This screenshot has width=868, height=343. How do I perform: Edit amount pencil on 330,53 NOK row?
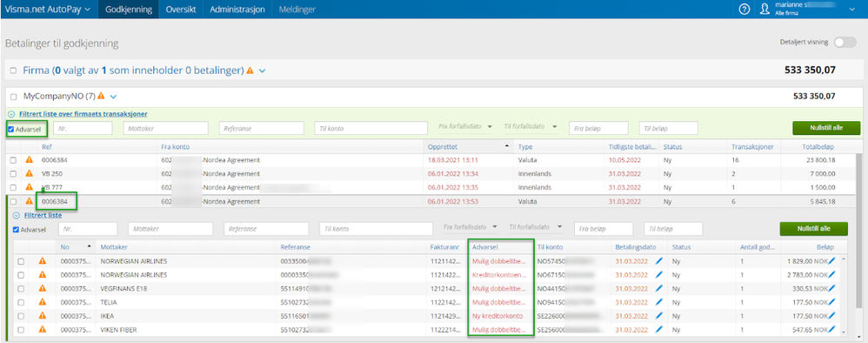coord(831,289)
